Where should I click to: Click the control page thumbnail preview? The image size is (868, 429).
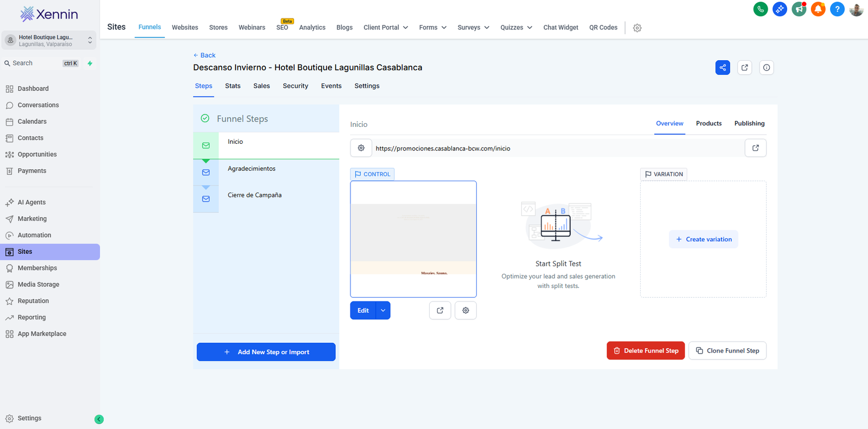(x=413, y=239)
